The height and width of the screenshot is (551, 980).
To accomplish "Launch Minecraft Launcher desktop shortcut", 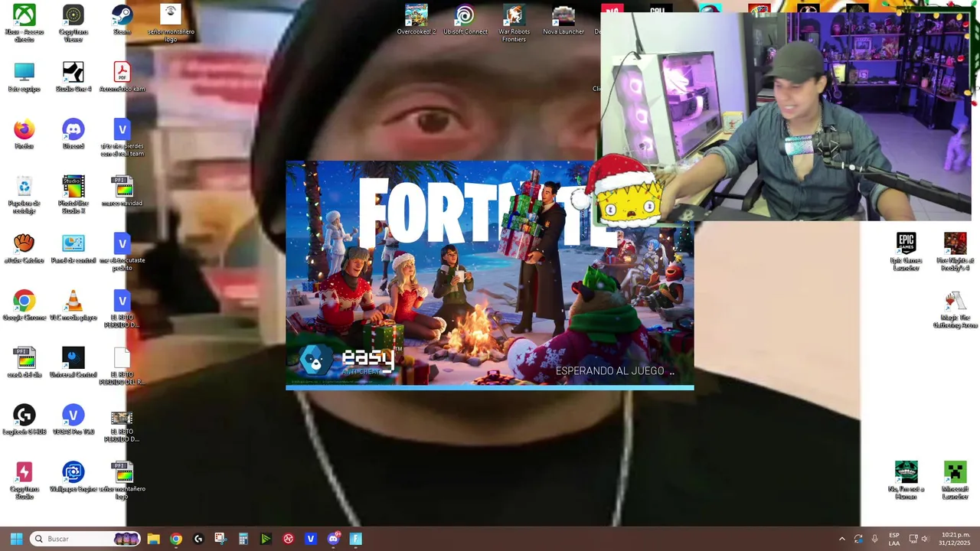I will pyautogui.click(x=955, y=480).
